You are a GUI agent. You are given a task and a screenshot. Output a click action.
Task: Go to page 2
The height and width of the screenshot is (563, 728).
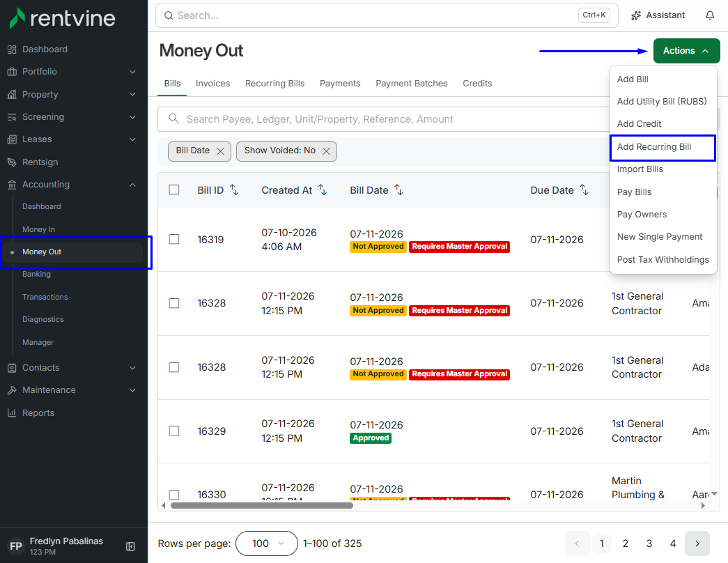(x=626, y=543)
